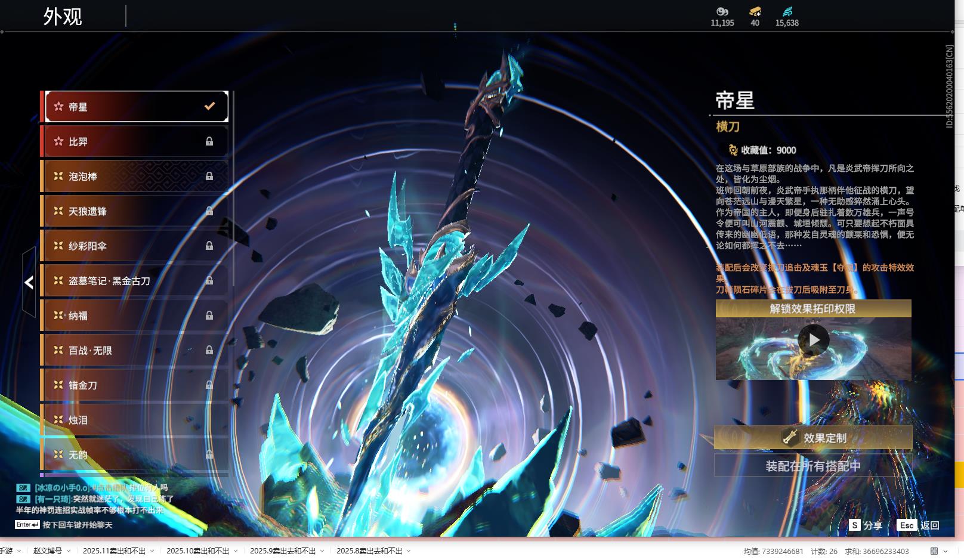
Task: Click the chat channel icon next to 有一只琦
Action: point(23,499)
